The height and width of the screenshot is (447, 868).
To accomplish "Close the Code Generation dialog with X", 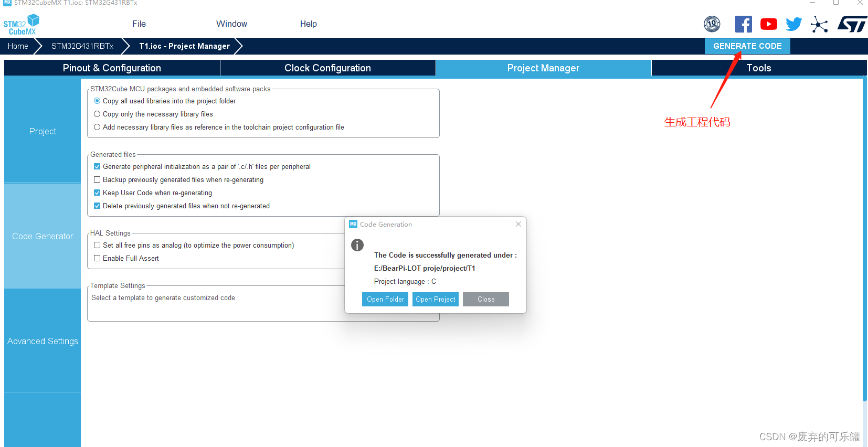I will [518, 224].
